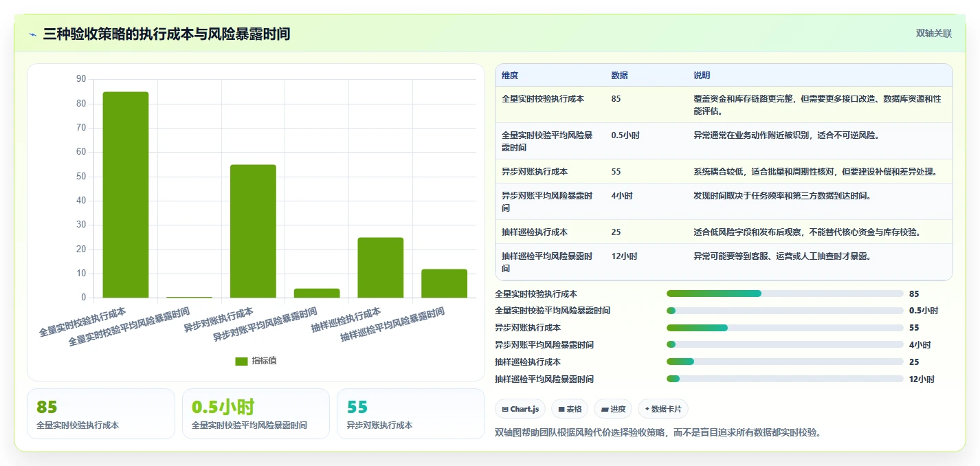
Task: Click description starting 异常可能要等到客服
Action: coord(782,256)
